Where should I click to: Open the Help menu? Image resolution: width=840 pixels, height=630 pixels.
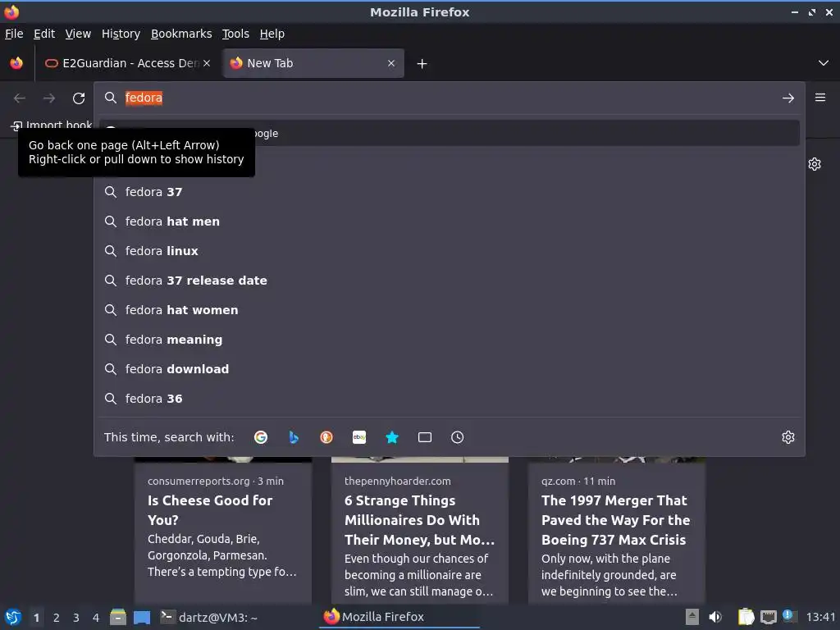coord(272,34)
